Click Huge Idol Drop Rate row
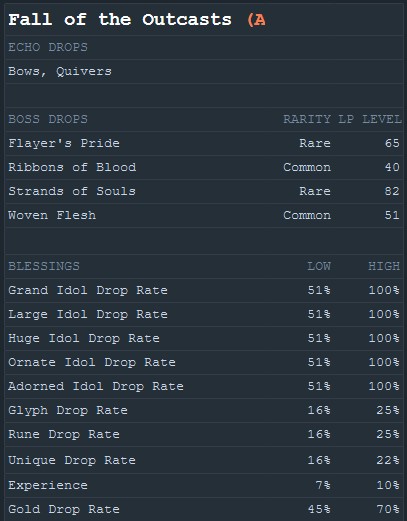Screen dimensions: 407x521 click(204, 338)
